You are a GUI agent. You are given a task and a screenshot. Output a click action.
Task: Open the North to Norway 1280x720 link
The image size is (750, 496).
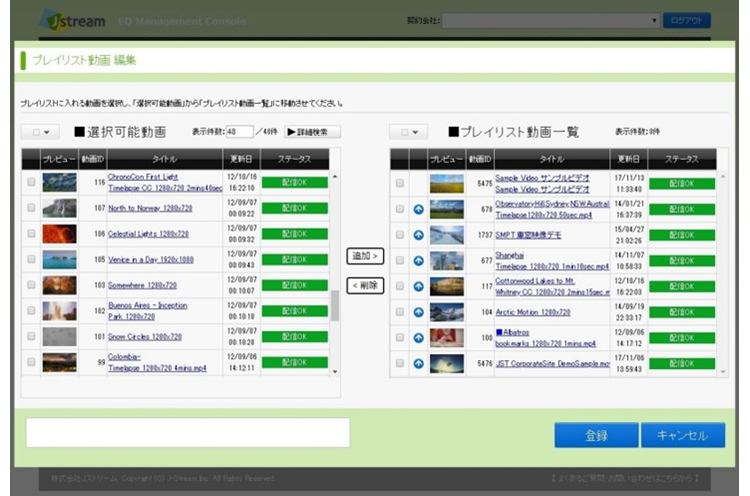(150, 208)
